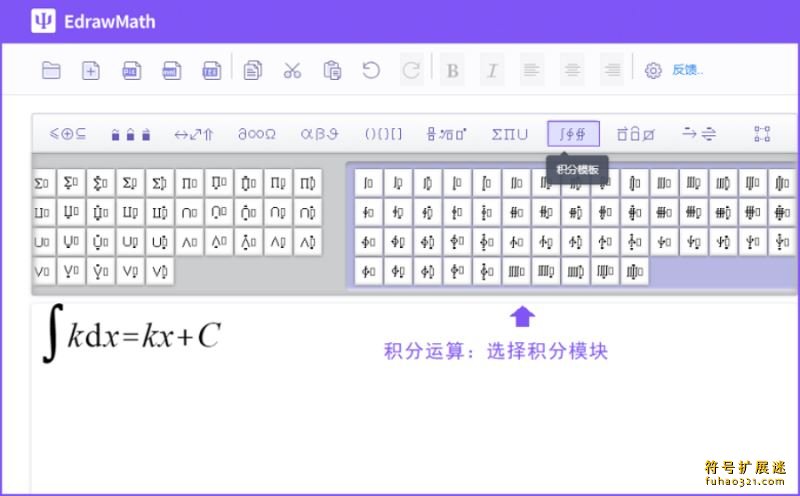Open the Greek letters tab (αβϑ)
The width and height of the screenshot is (800, 496).
click(x=319, y=134)
